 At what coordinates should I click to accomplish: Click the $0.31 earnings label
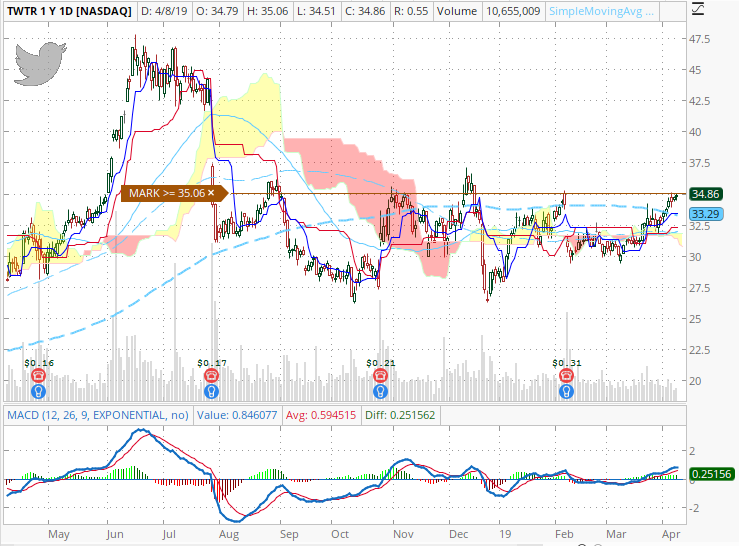coord(567,363)
